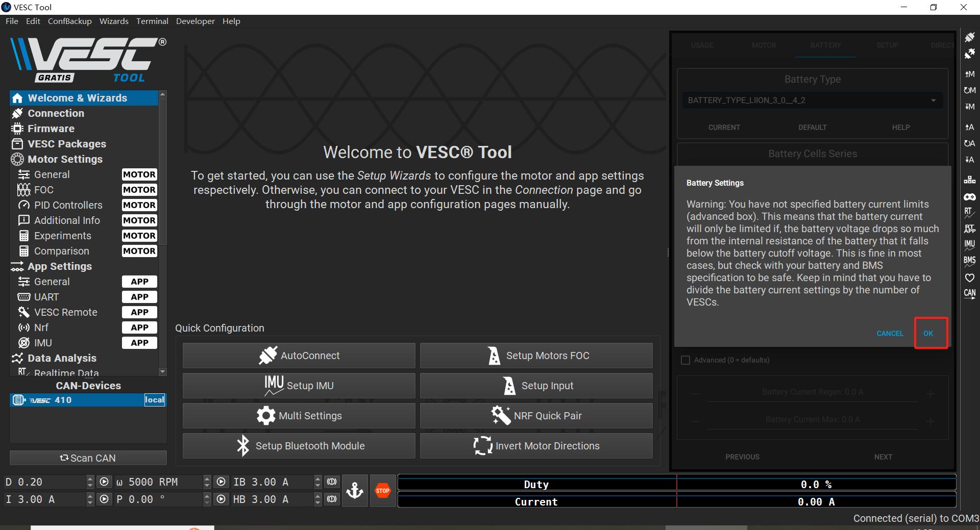Click Multi Settings button
This screenshot has height=530, width=980.
pyautogui.click(x=299, y=416)
